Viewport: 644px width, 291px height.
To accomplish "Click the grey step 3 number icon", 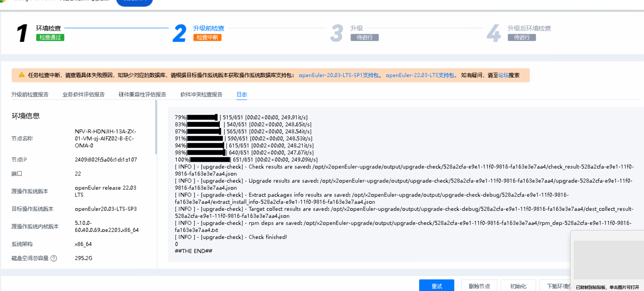I will click(x=336, y=33).
